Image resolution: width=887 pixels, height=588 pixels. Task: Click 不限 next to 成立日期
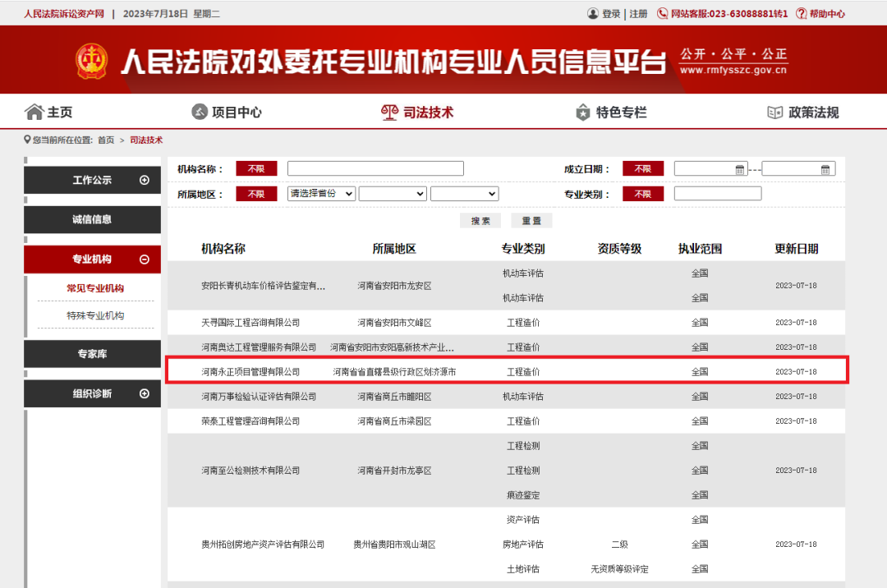point(642,168)
